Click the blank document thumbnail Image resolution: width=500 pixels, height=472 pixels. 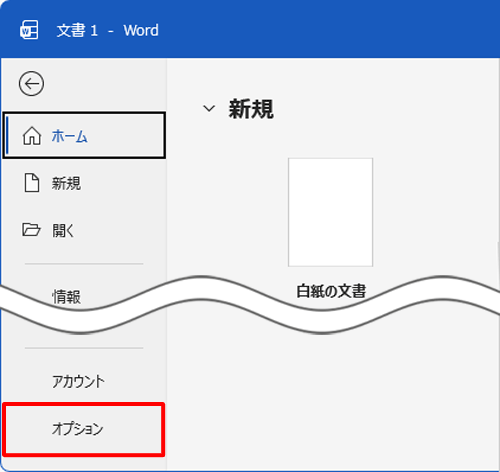coord(330,212)
